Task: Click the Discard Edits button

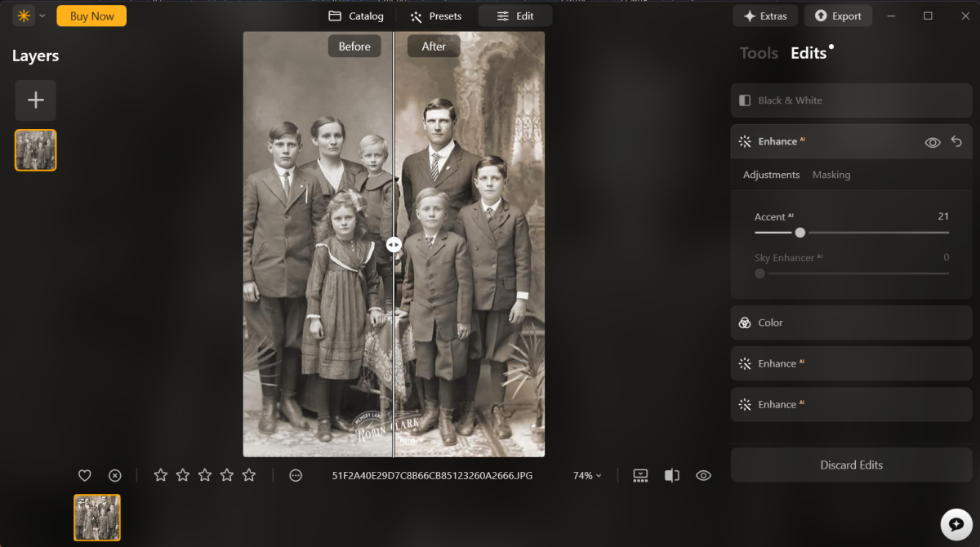Action: tap(852, 465)
